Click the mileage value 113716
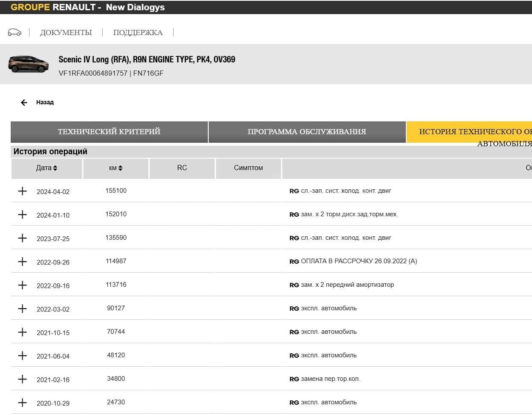This screenshot has height=415, width=532. [x=116, y=285]
